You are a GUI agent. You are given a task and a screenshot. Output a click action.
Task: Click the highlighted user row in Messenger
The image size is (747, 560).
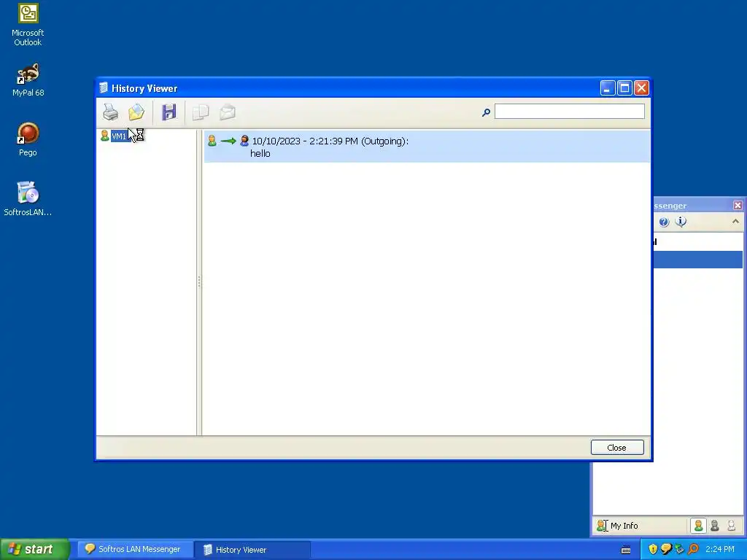[x=698, y=260]
